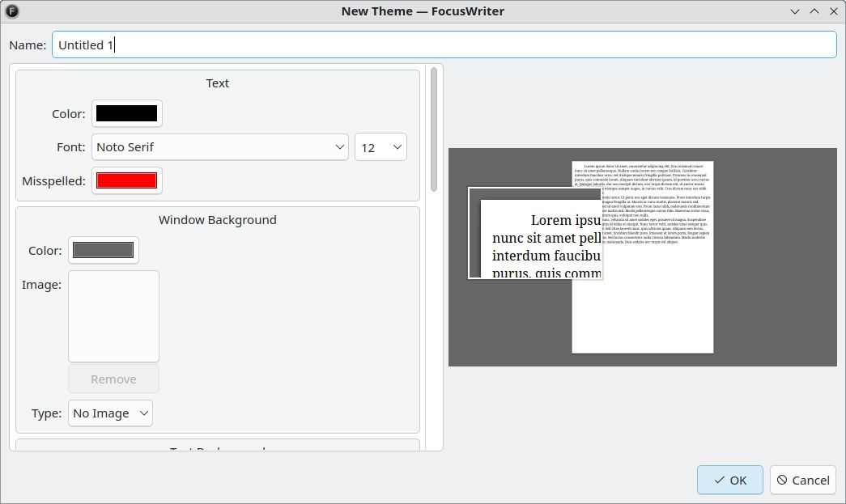This screenshot has height=504, width=846.
Task: Click the keep-below chevron in title bar
Action: [x=795, y=11]
